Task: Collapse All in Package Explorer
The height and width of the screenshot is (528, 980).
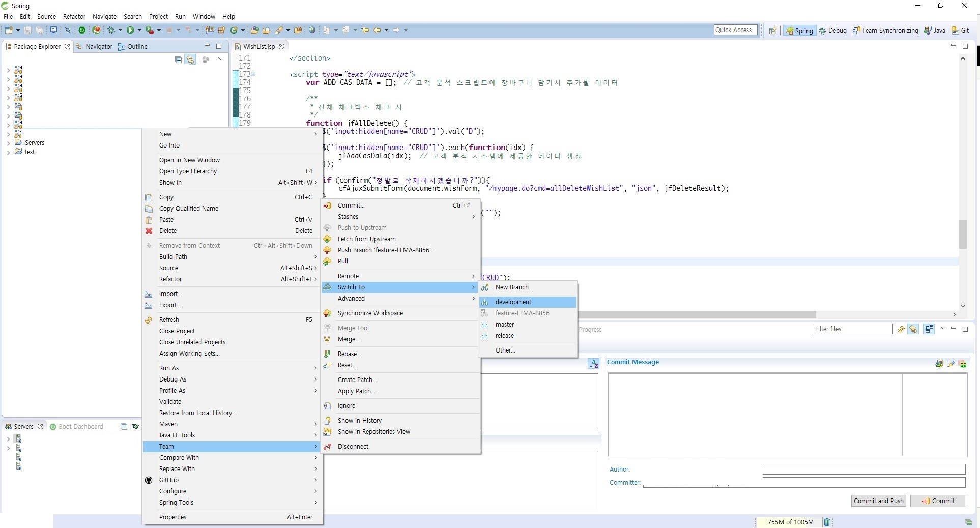Action: tap(178, 60)
